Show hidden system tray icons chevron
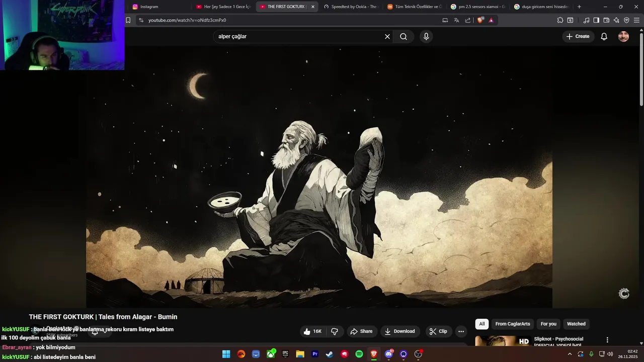644x362 pixels. pos(570,354)
